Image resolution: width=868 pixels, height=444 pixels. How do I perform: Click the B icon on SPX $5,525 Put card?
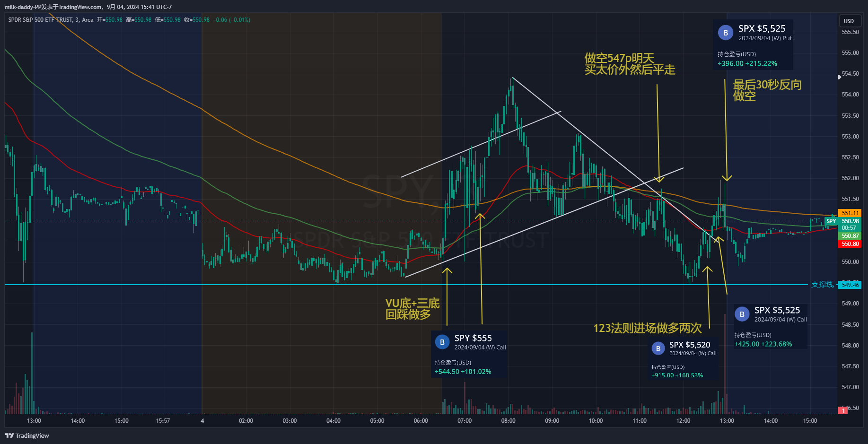[726, 33]
